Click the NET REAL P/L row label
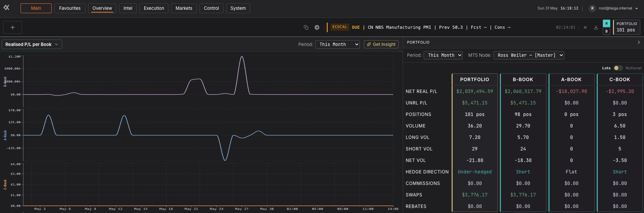The image size is (644, 213). pyautogui.click(x=421, y=91)
